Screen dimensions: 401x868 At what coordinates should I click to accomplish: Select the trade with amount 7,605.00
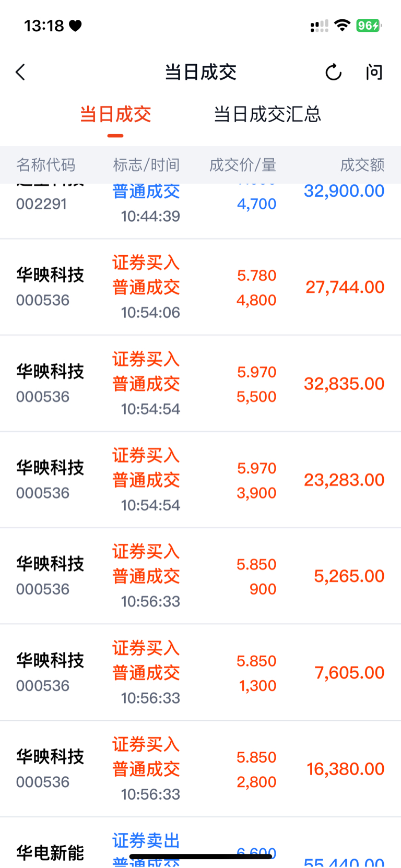pos(200,673)
